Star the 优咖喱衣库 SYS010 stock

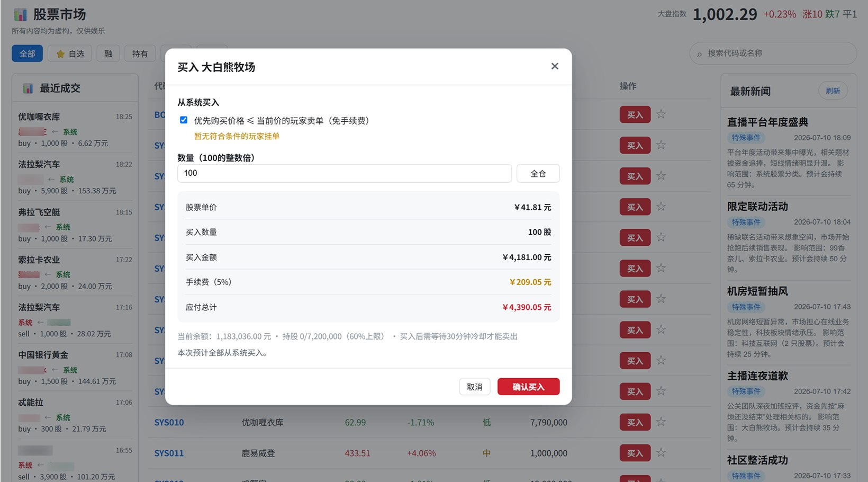661,422
